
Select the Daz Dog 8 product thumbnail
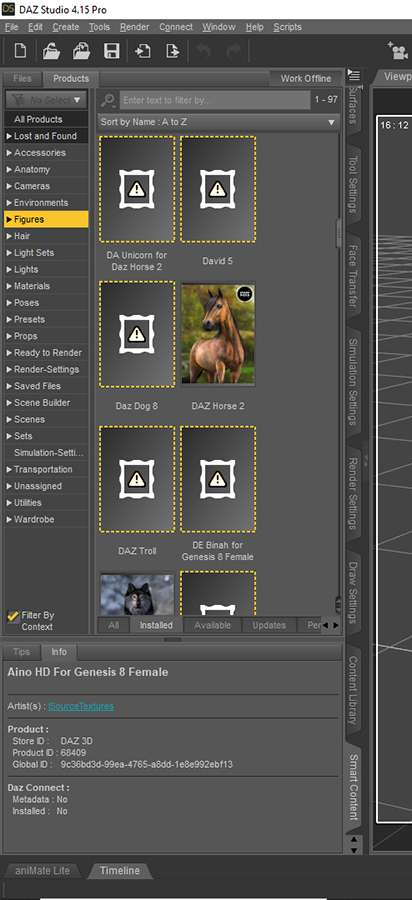click(137, 334)
